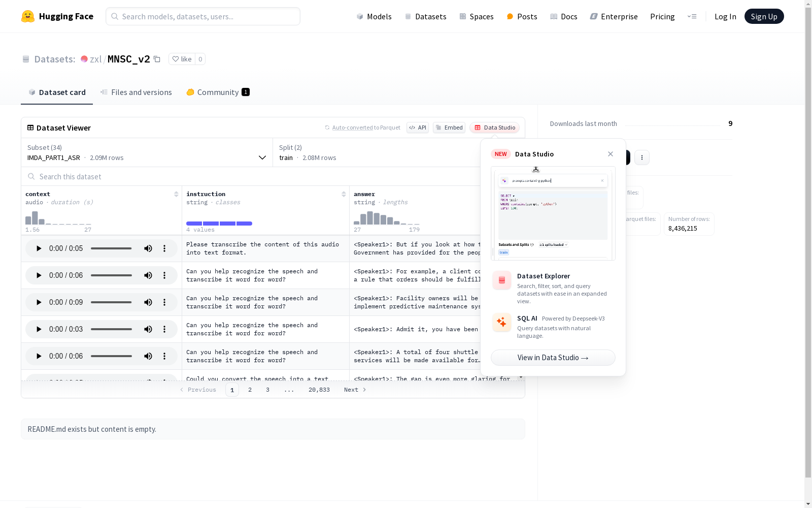The image size is (812, 508).
Task: Close the Data Studio popup
Action: (611, 154)
